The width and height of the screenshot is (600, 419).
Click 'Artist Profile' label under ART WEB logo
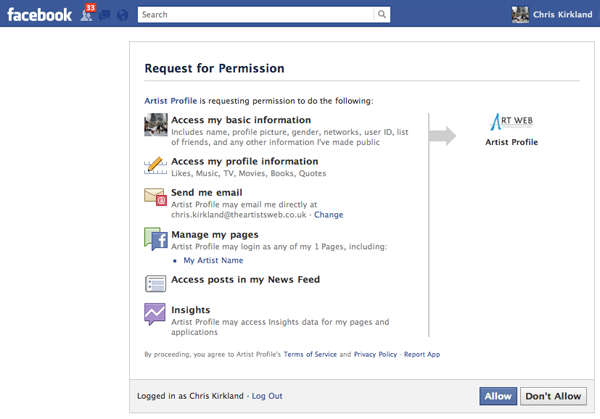[x=511, y=142]
